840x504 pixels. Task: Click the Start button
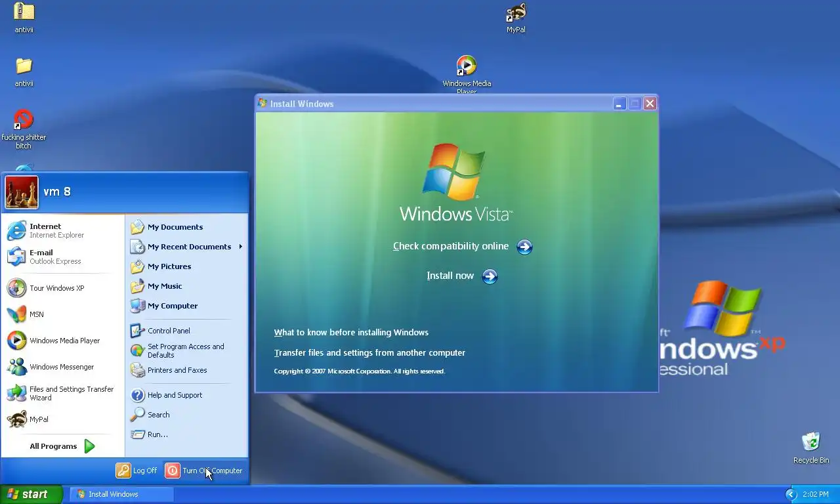point(31,494)
